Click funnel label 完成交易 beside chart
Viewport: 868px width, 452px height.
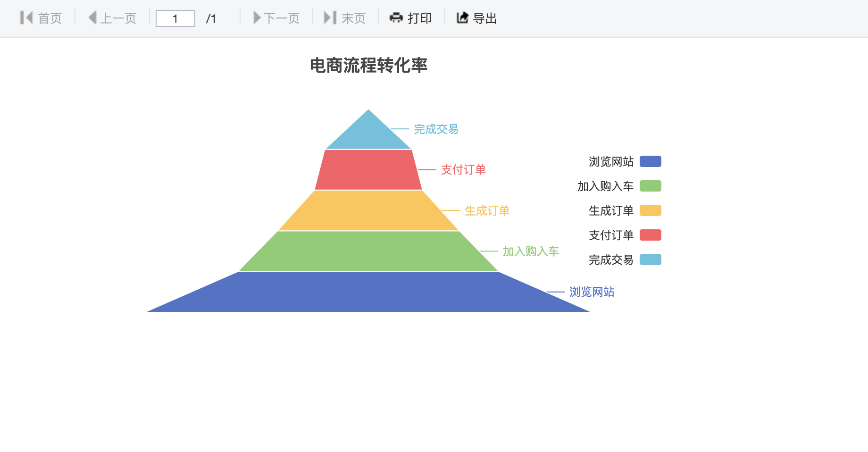(x=436, y=129)
